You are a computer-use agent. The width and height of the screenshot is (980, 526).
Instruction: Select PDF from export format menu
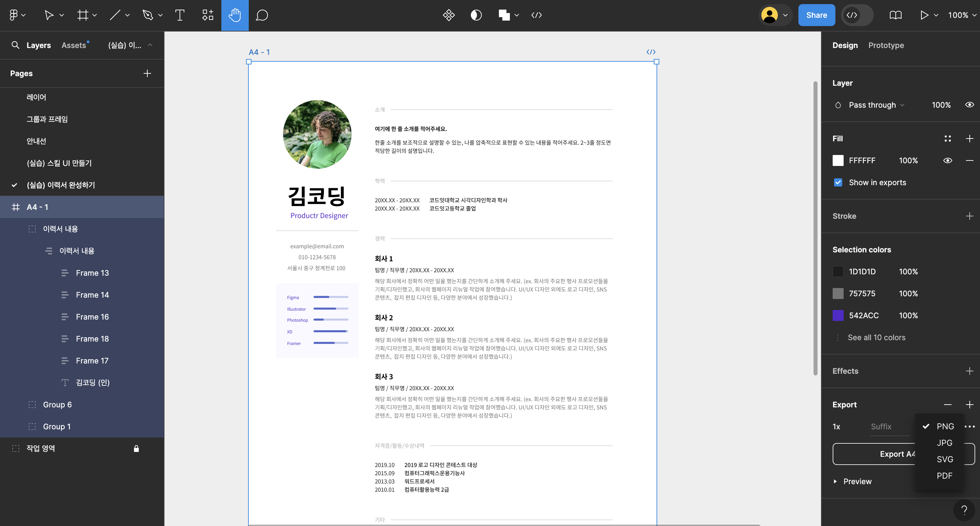(x=944, y=476)
